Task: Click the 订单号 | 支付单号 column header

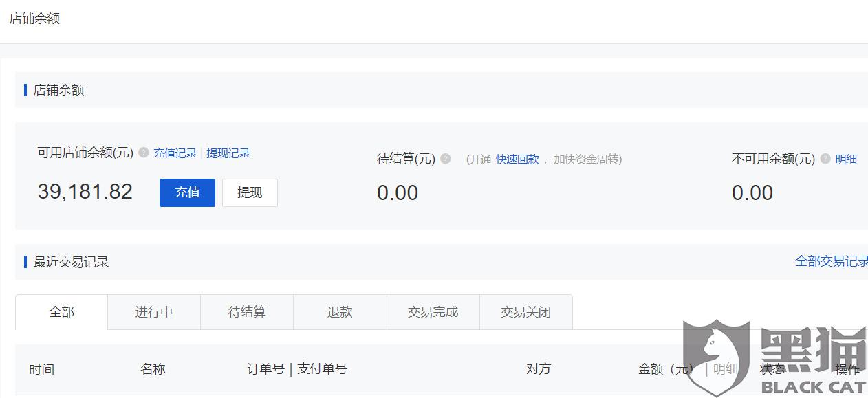Action: [x=297, y=369]
